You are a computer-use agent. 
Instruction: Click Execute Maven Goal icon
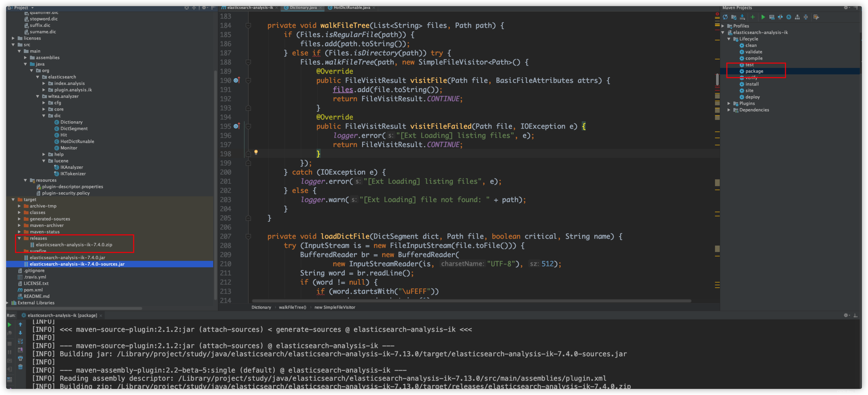(772, 17)
